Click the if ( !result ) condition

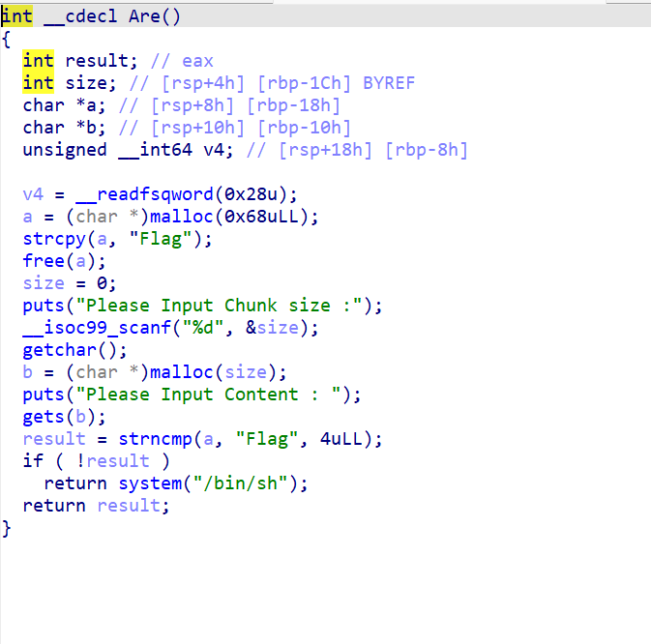[x=97, y=461]
